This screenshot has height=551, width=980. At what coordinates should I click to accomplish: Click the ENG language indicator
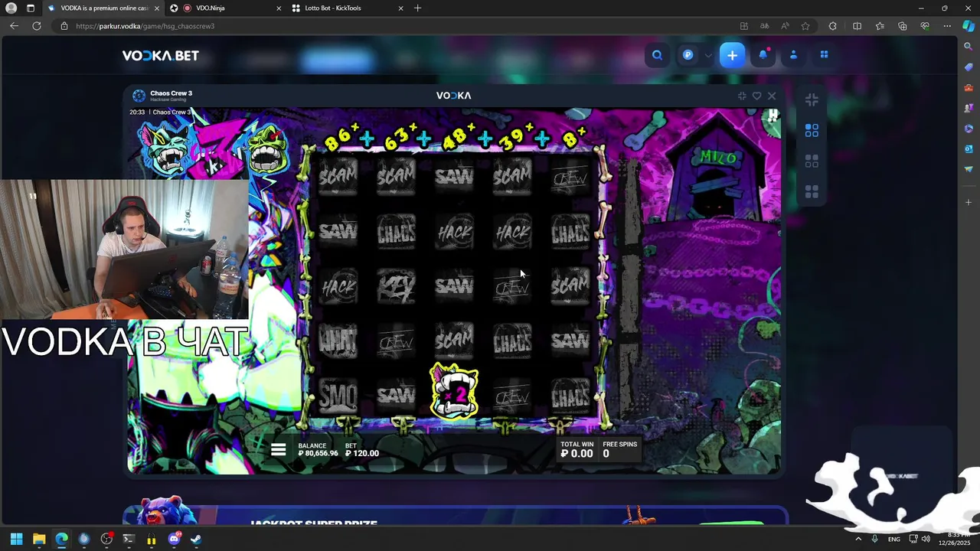click(x=893, y=539)
